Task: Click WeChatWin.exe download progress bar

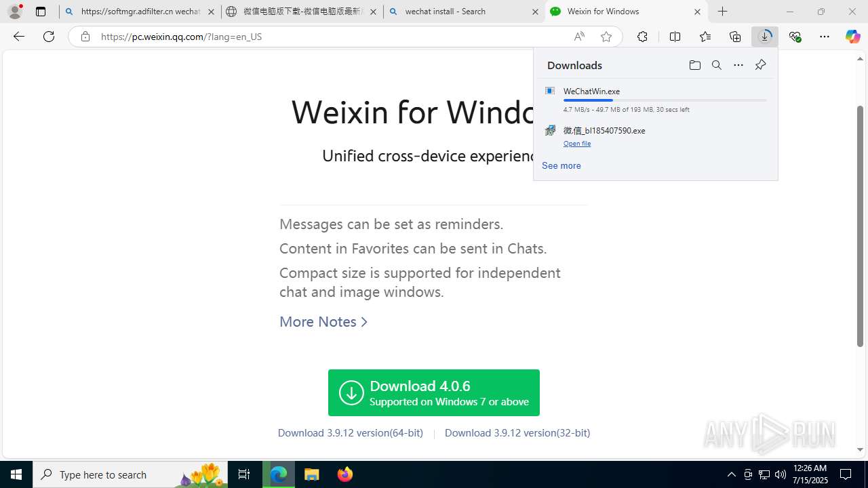Action: pyautogui.click(x=665, y=100)
